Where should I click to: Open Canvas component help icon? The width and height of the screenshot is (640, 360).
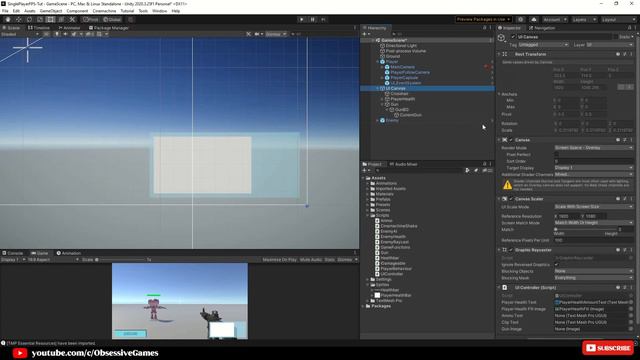[618, 140]
